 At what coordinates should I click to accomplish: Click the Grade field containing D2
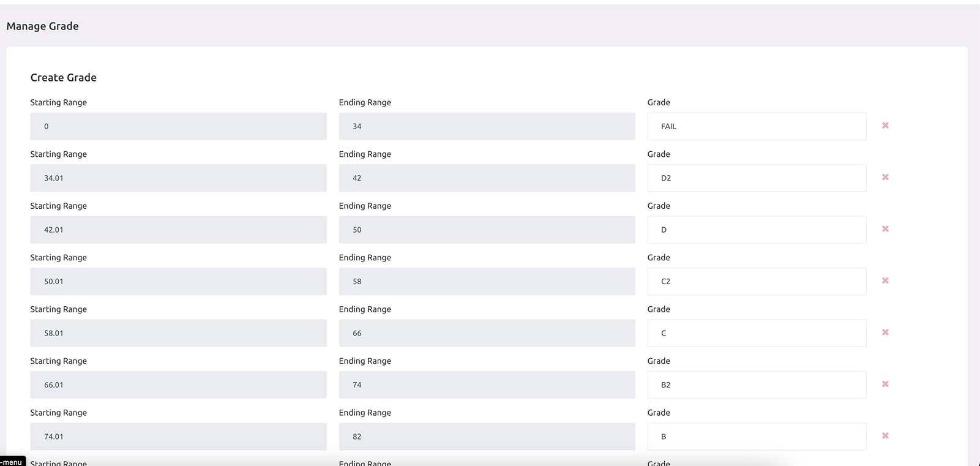pos(756,178)
